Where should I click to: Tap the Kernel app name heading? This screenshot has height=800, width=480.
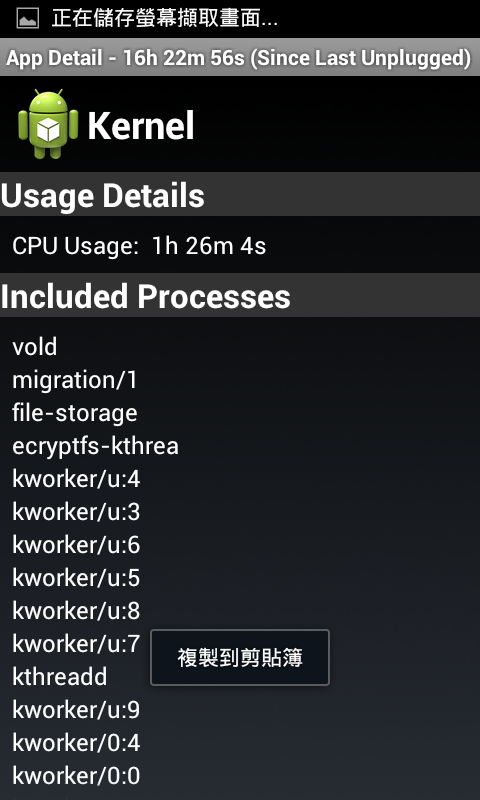pyautogui.click(x=141, y=126)
